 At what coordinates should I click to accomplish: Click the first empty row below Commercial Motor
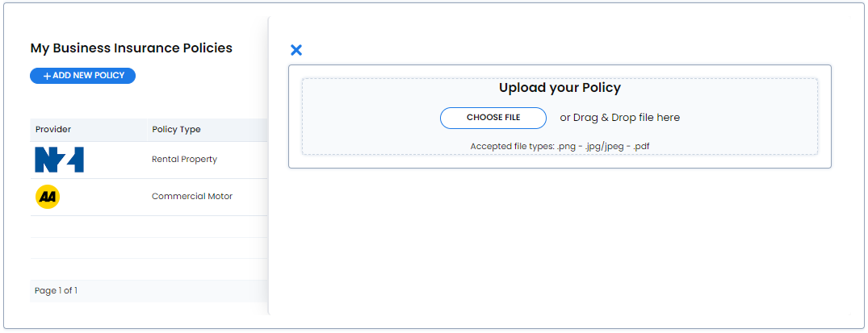pyautogui.click(x=149, y=227)
